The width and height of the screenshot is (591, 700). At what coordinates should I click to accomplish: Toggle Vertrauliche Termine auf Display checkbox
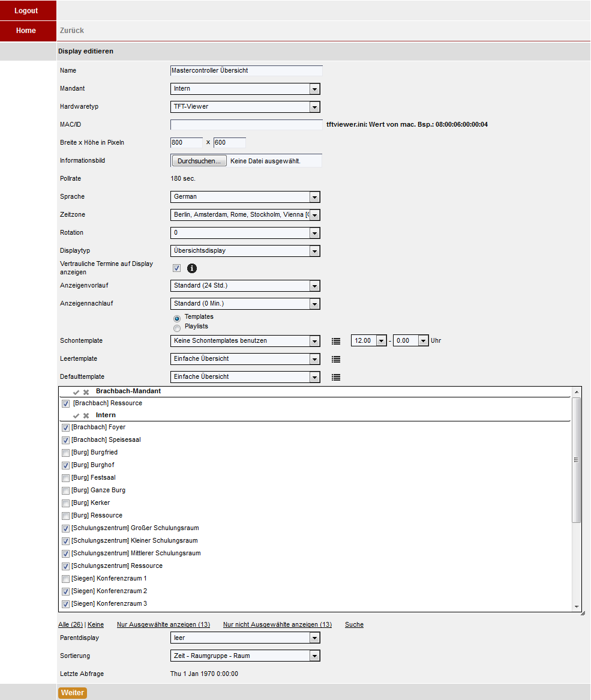pos(176,268)
